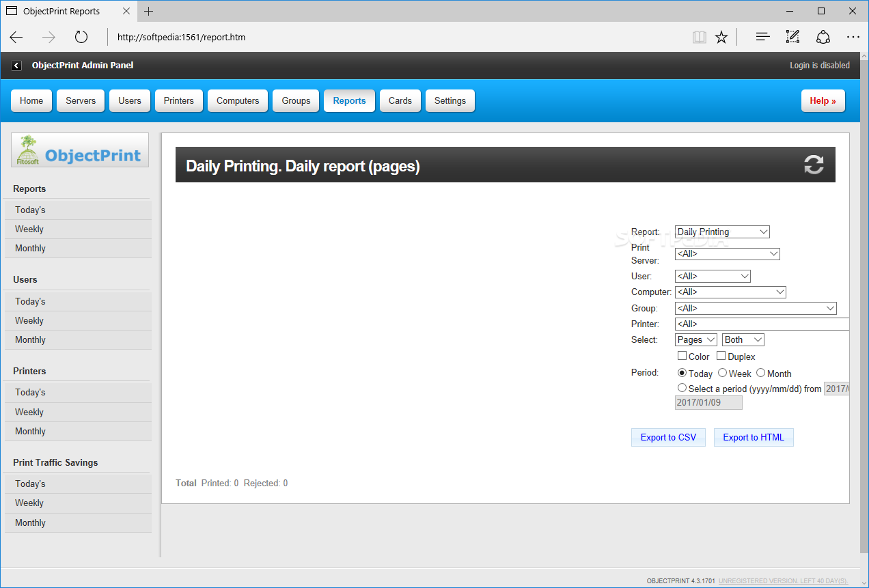This screenshot has height=588, width=869.
Task: Open Monthly under Users in sidebar
Action: tap(78, 340)
